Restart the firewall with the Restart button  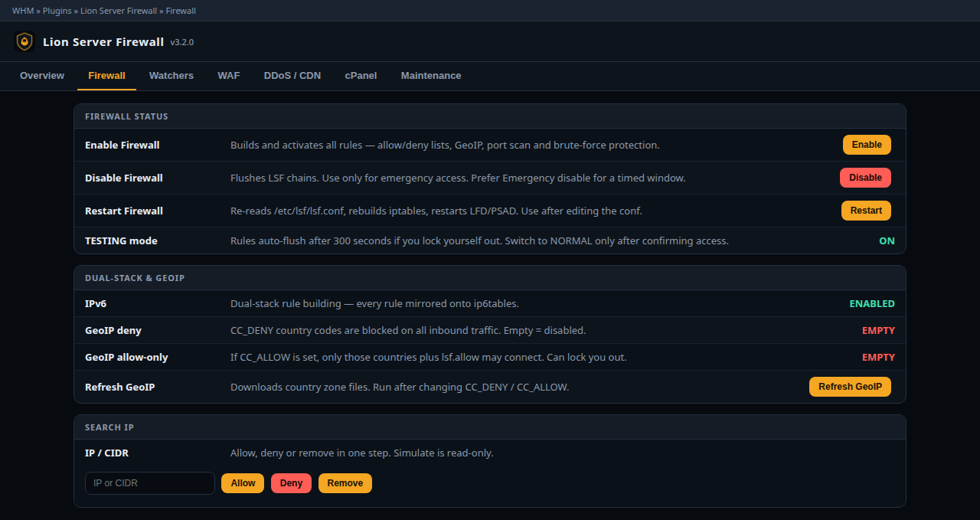pos(866,211)
